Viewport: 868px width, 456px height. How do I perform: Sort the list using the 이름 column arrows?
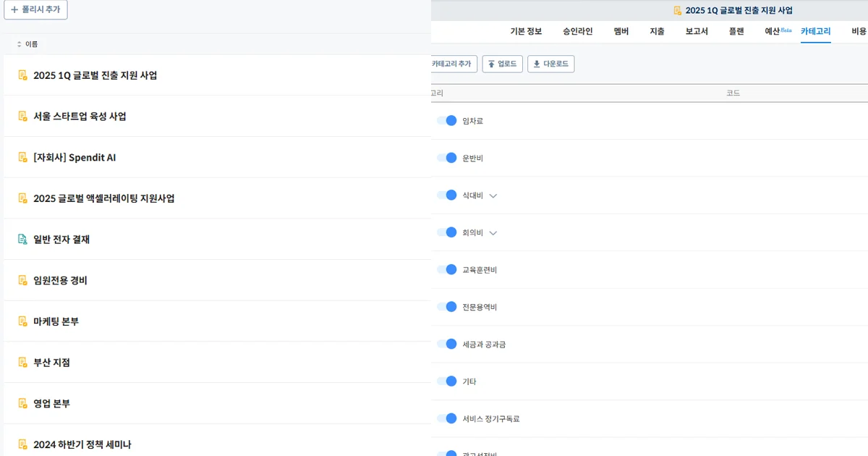click(18, 43)
